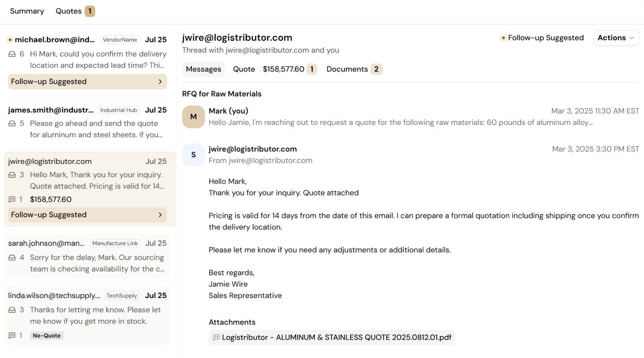The image size is (644, 358).
Task: Click quote bubble icon beside $158,577.60
Action: click(x=12, y=200)
